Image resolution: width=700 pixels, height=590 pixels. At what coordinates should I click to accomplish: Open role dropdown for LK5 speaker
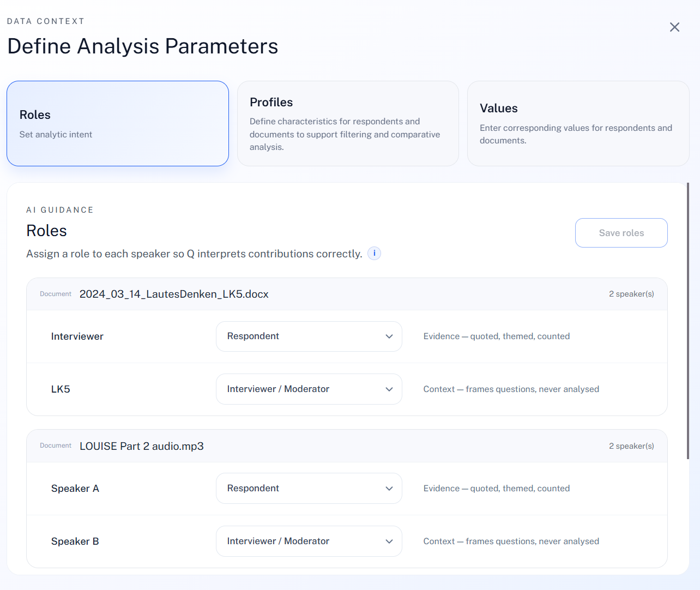[x=309, y=389]
